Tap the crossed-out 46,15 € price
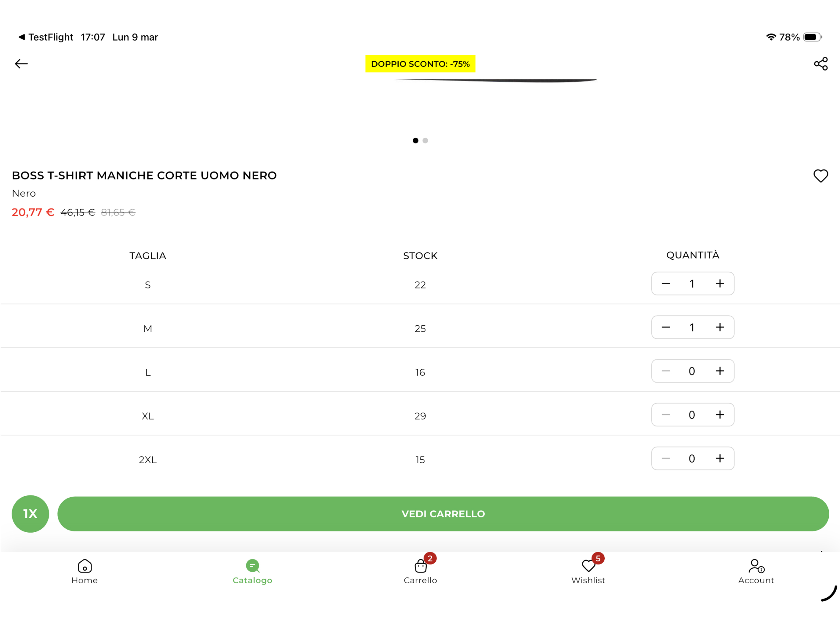 78,212
